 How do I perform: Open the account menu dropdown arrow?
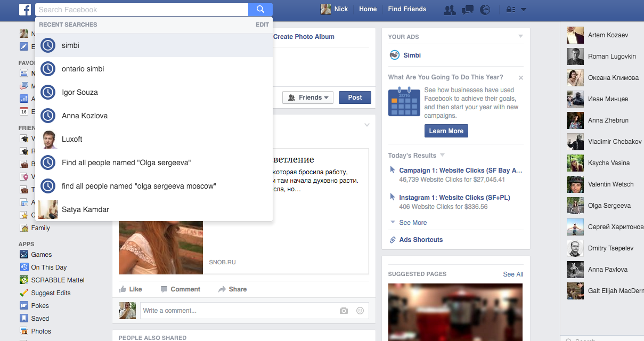523,10
